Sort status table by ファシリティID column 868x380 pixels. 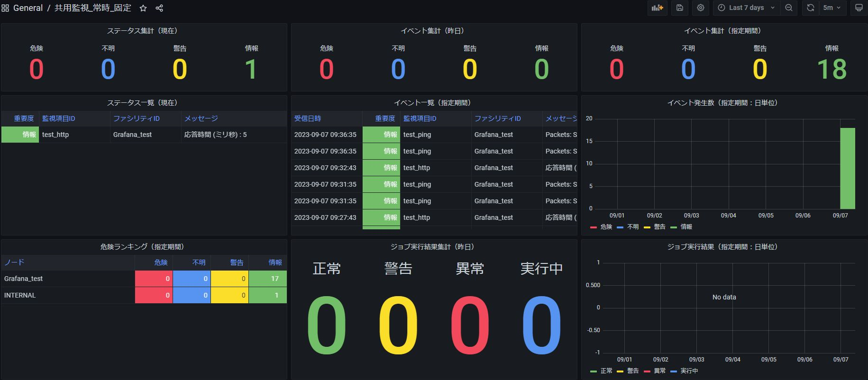[x=137, y=118]
